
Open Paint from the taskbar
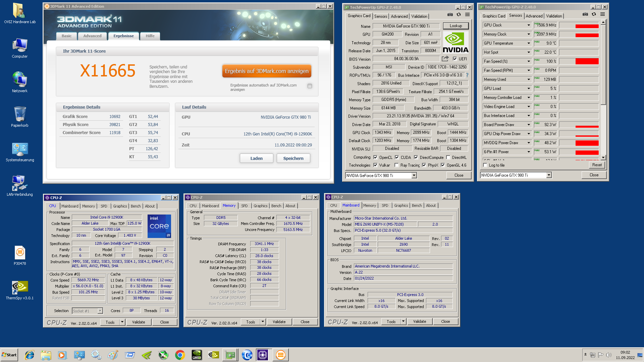coord(113,355)
